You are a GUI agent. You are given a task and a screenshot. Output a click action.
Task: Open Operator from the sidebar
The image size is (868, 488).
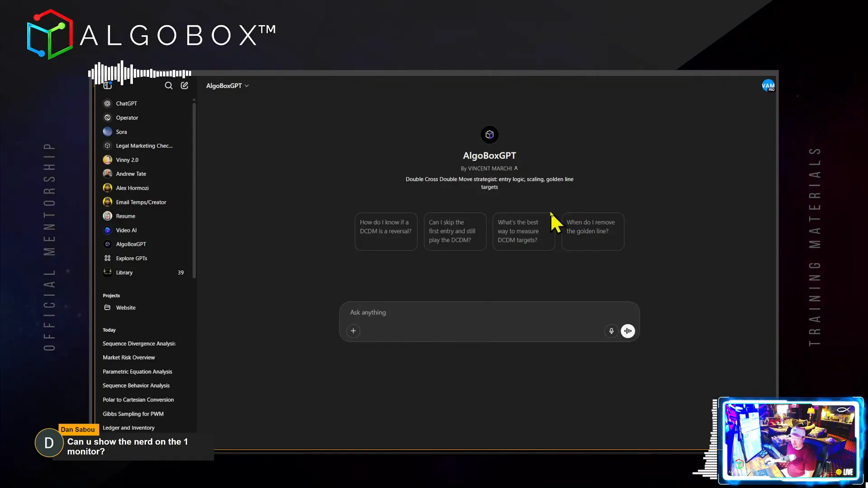click(127, 117)
